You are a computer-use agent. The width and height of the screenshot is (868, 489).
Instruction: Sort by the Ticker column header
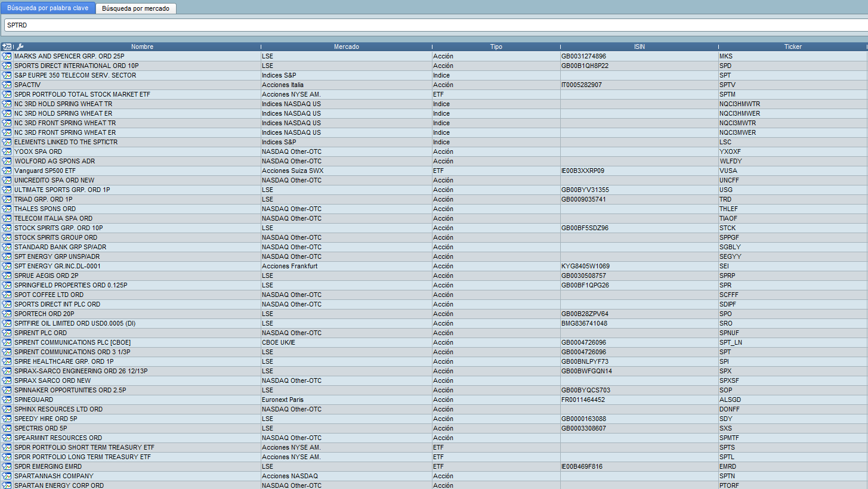pyautogui.click(x=793, y=47)
